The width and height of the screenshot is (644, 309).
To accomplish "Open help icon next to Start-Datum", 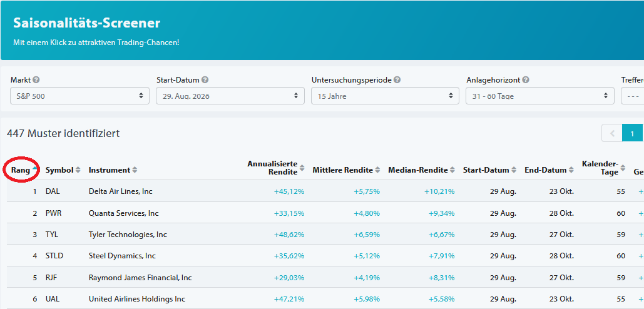I will pyautogui.click(x=205, y=80).
